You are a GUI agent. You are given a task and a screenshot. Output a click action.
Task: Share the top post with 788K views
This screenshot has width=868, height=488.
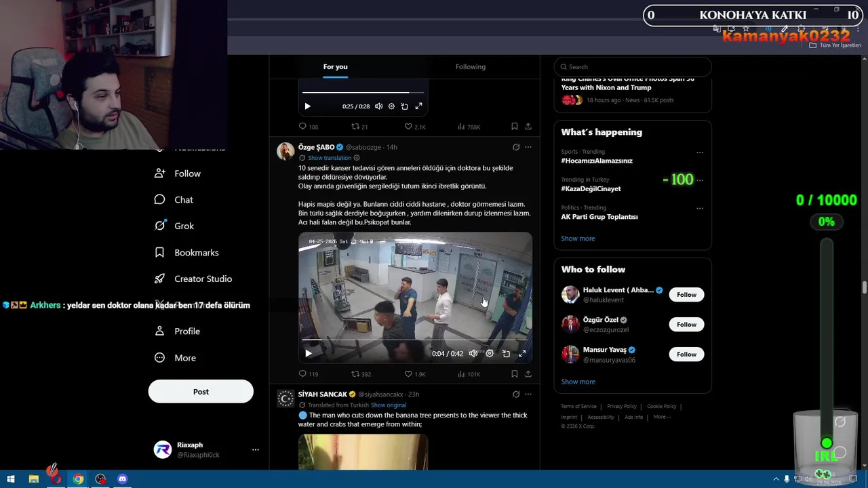pos(528,127)
